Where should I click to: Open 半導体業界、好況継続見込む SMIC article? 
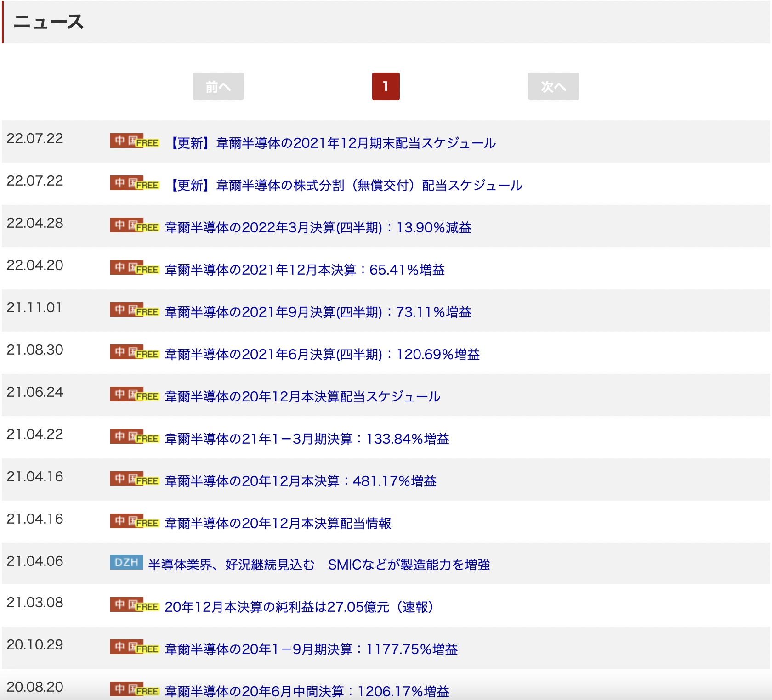pyautogui.click(x=319, y=565)
